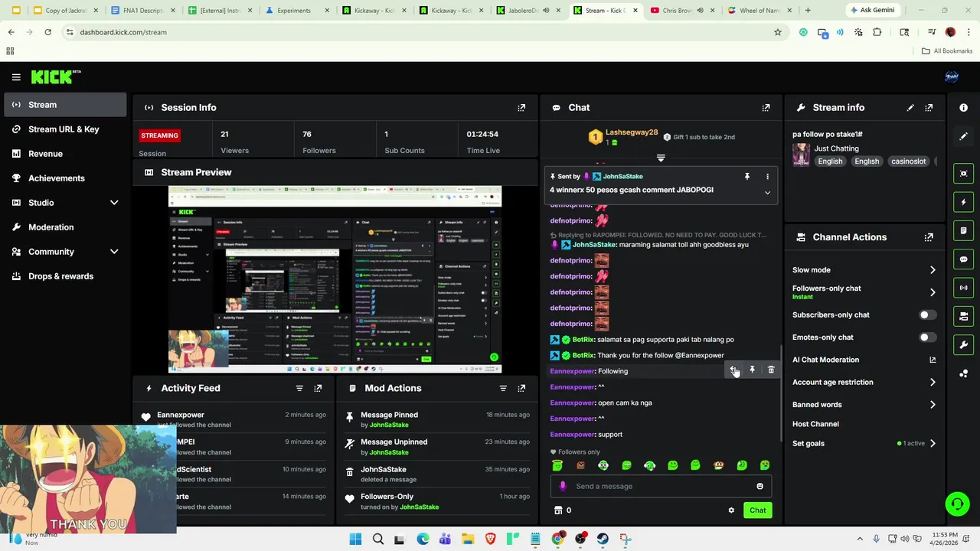Open chat settings gear icon
Screen dimensions: 980x551
coord(731,510)
